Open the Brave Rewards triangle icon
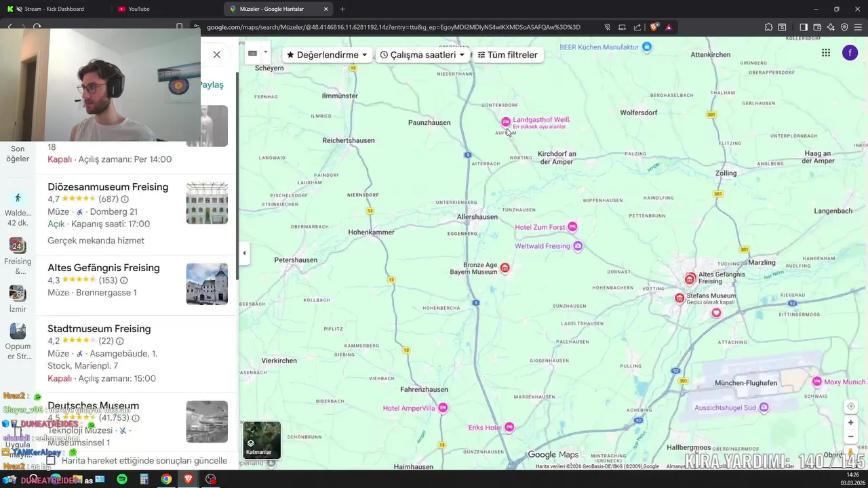 point(669,27)
